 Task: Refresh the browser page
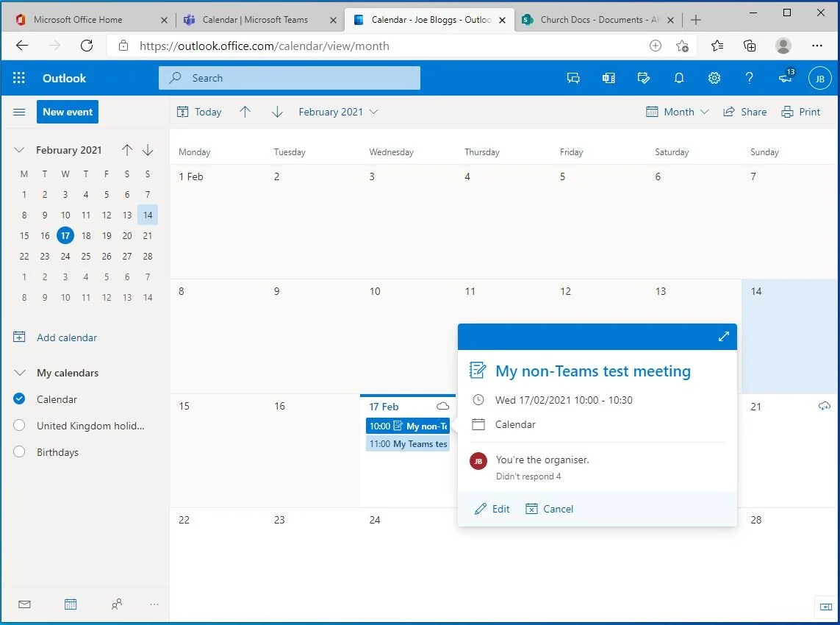click(x=87, y=46)
